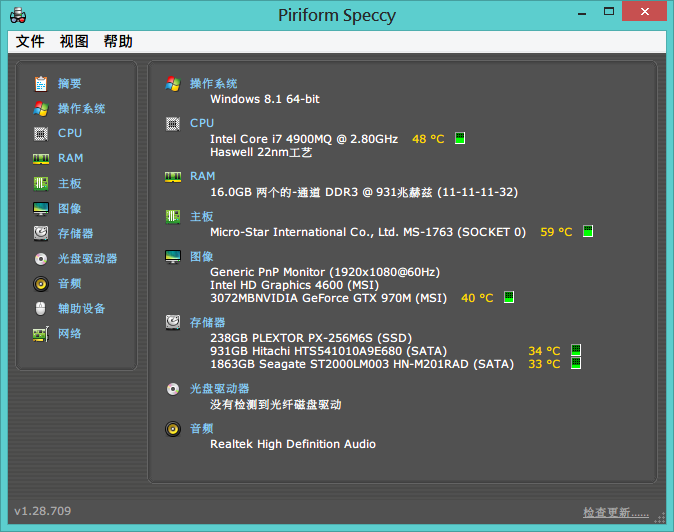Click chip icon beside CPU heading in summary
Viewport: 674px width, 532px height.
tap(173, 124)
